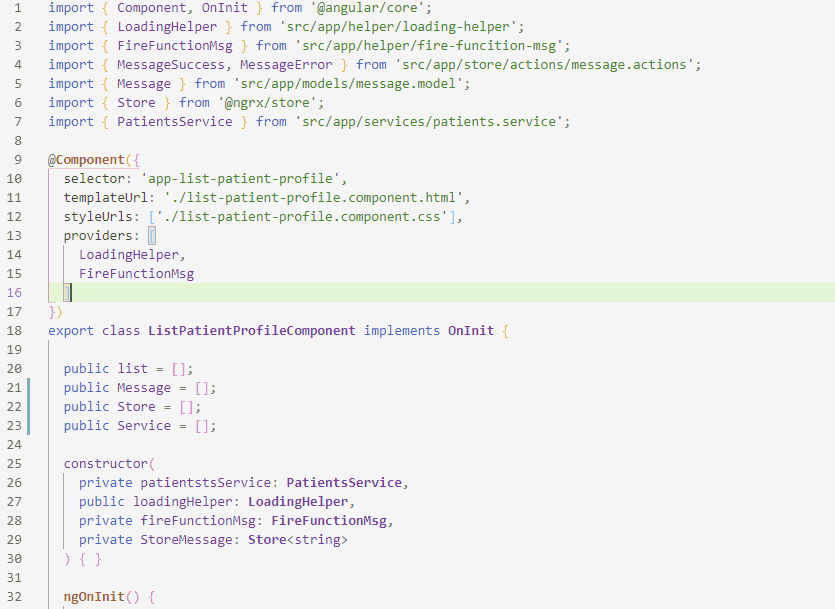Click the './list-patient-profile.component.css' style path

pyautogui.click(x=302, y=217)
